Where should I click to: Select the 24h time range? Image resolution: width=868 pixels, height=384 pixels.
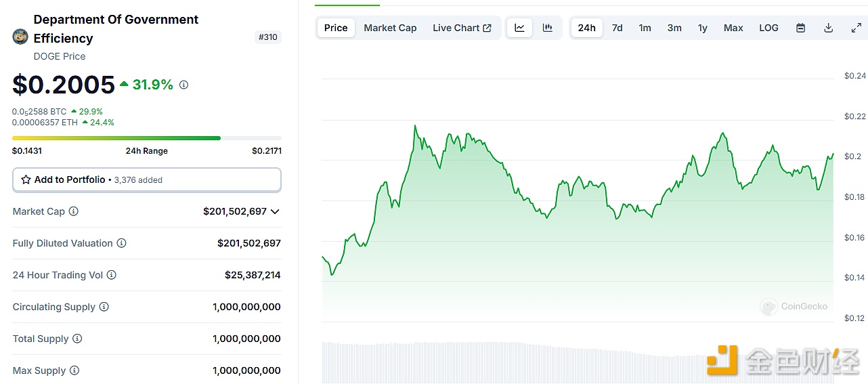pos(586,28)
